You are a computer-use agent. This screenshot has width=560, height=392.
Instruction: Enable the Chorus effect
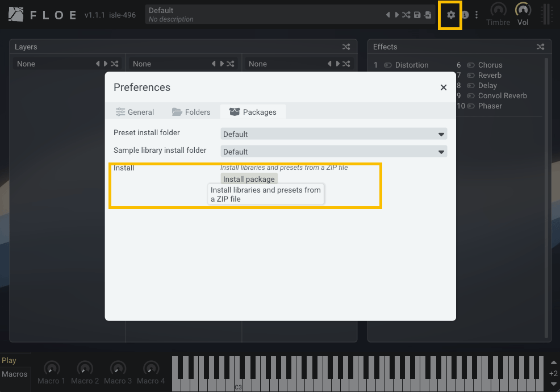471,65
